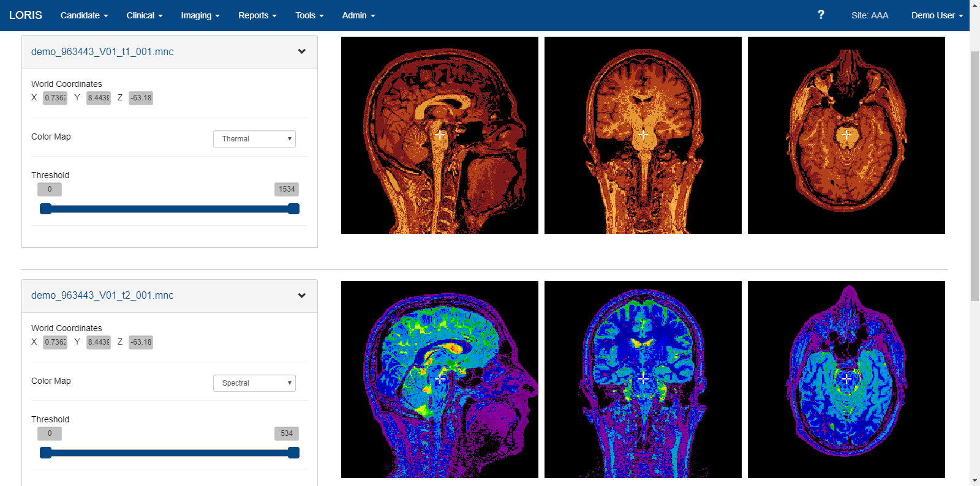Click the Y coordinate field of t1 volume
The image size is (980, 486).
pyautogui.click(x=99, y=98)
